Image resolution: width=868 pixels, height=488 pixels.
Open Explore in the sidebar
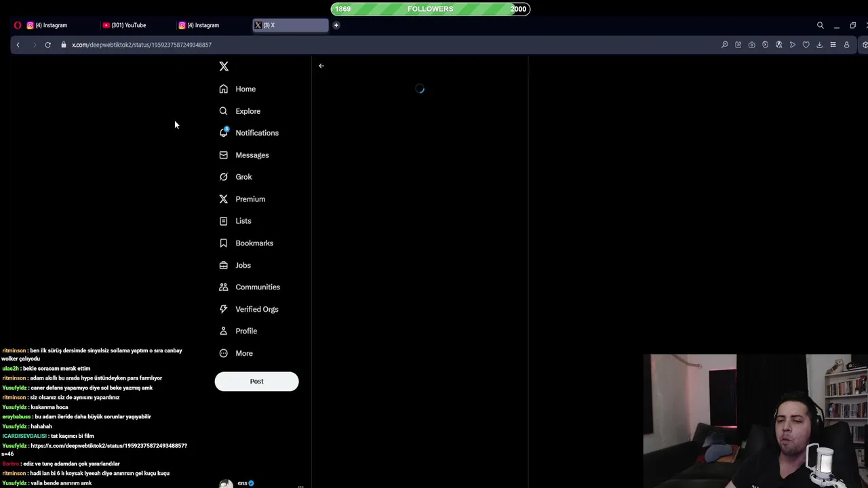pos(240,111)
